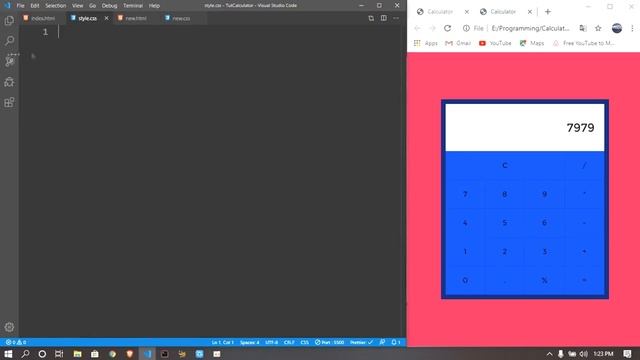Close the style.css editor tab

click(x=107, y=18)
